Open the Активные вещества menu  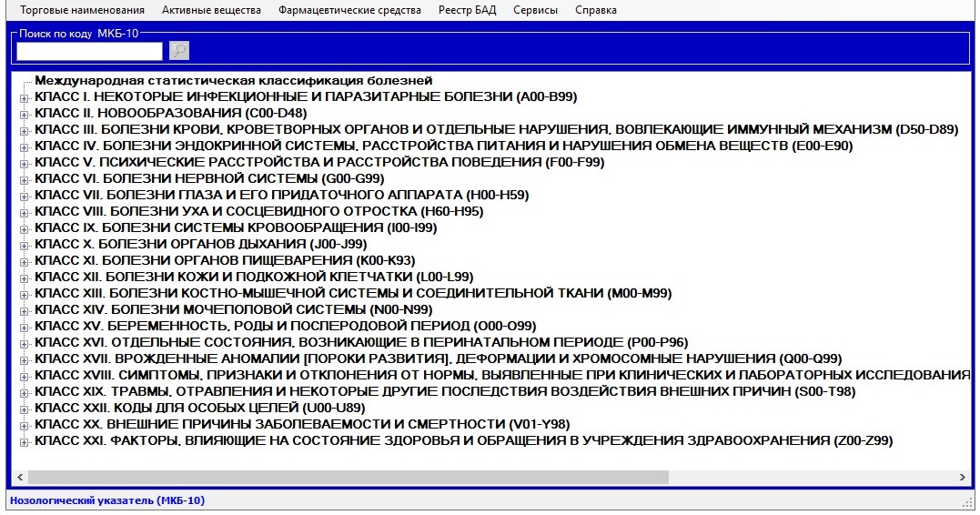(211, 10)
